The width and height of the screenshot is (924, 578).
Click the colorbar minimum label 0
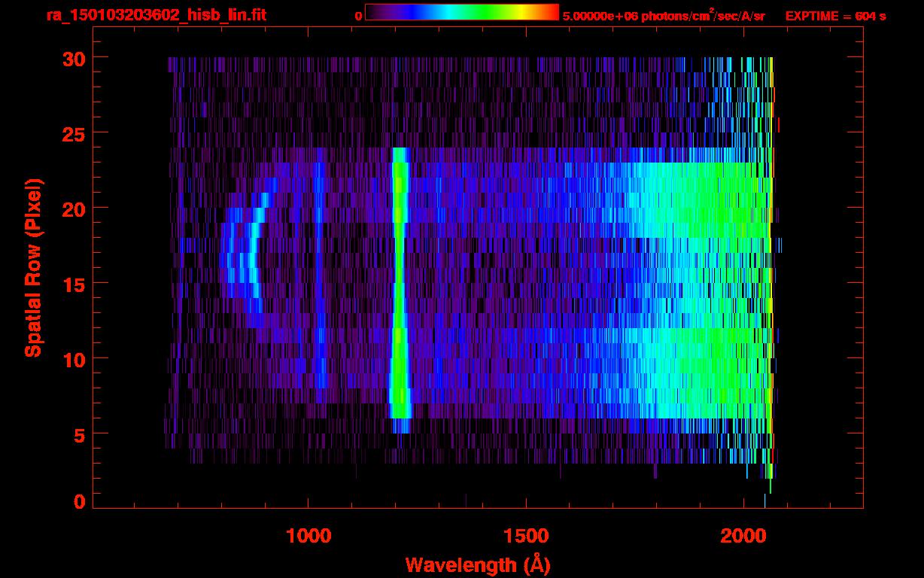pyautogui.click(x=358, y=16)
